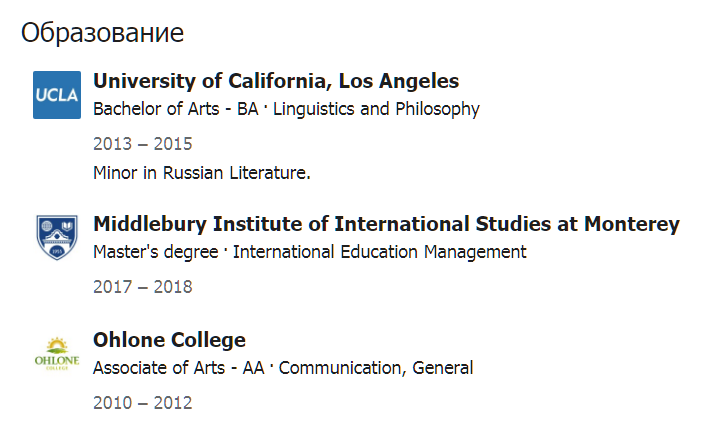Click the 2010 – 2012 date range
This screenshot has width=707, height=423.
tap(143, 403)
